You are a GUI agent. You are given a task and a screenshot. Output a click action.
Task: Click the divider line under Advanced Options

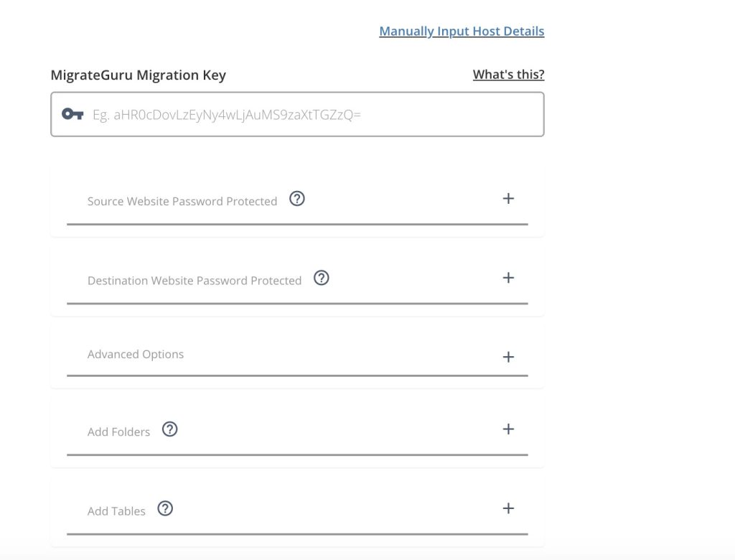(x=297, y=375)
